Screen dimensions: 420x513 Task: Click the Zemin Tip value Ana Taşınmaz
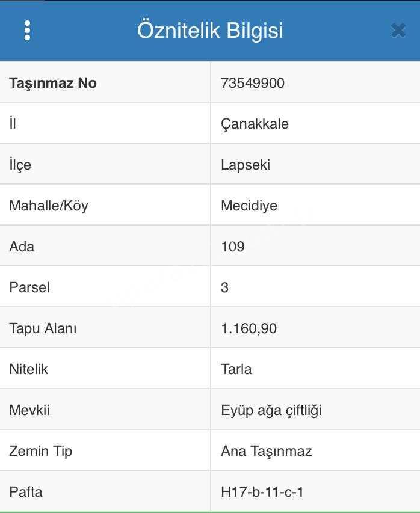click(x=267, y=451)
